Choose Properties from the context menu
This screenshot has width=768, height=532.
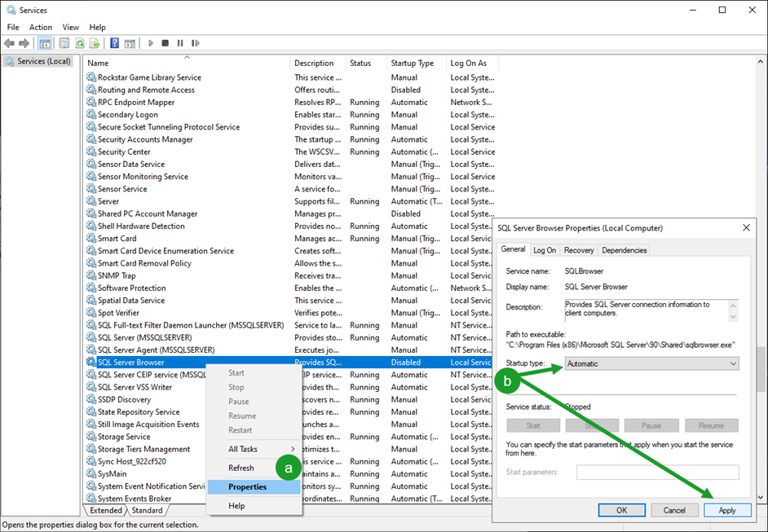point(254,487)
